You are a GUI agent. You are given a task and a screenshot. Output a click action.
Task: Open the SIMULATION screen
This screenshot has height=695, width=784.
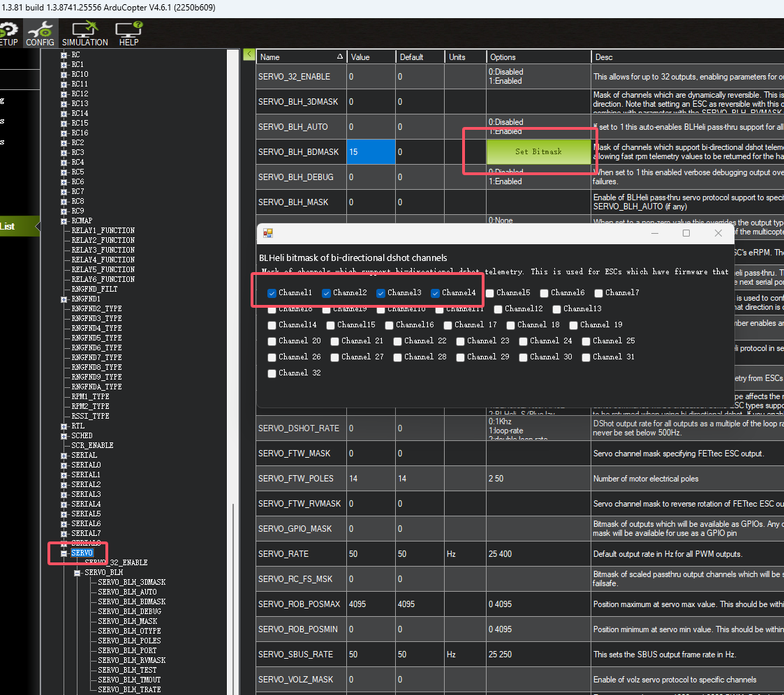85,33
